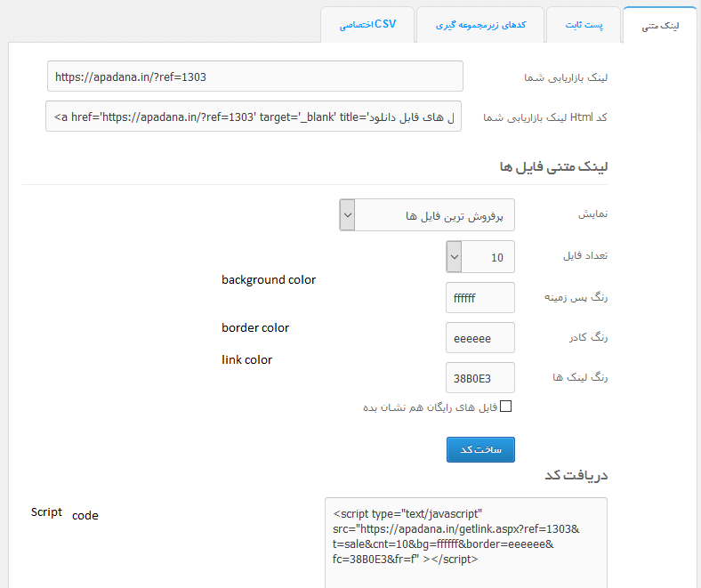Viewport: 701px width, 588px height.
Task: Click the Html marketing link code field
Action: (x=254, y=117)
